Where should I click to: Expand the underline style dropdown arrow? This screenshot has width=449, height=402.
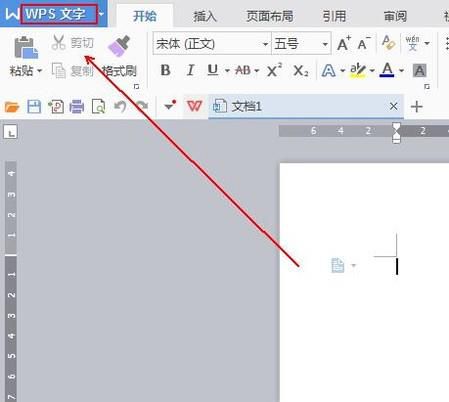coord(227,71)
